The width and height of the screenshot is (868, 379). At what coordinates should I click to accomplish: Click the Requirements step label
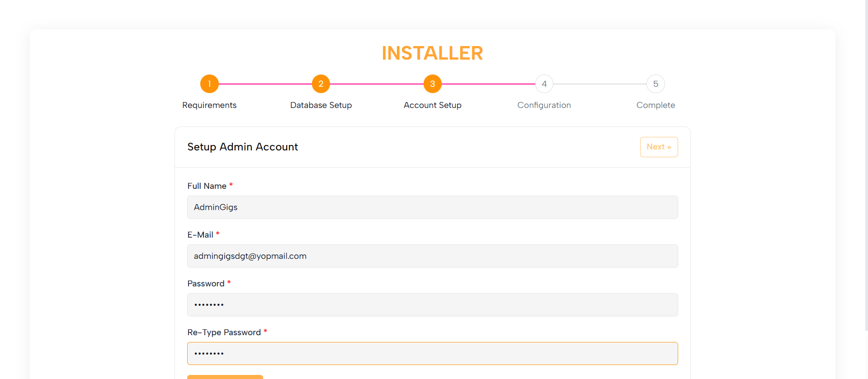[209, 105]
